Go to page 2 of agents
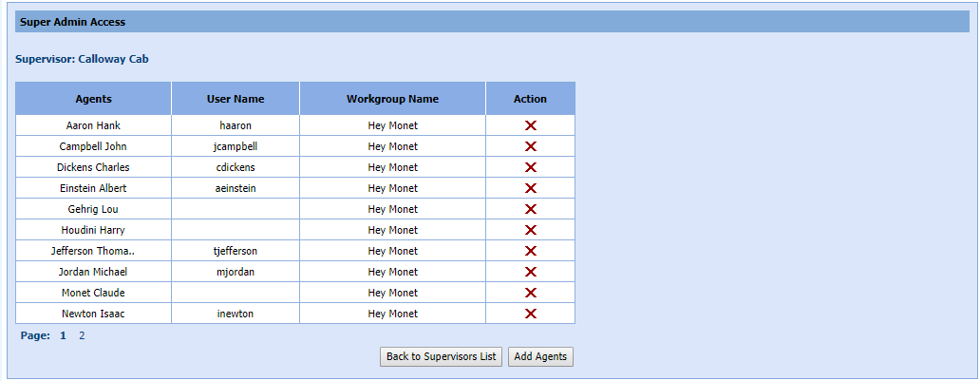 click(82, 335)
